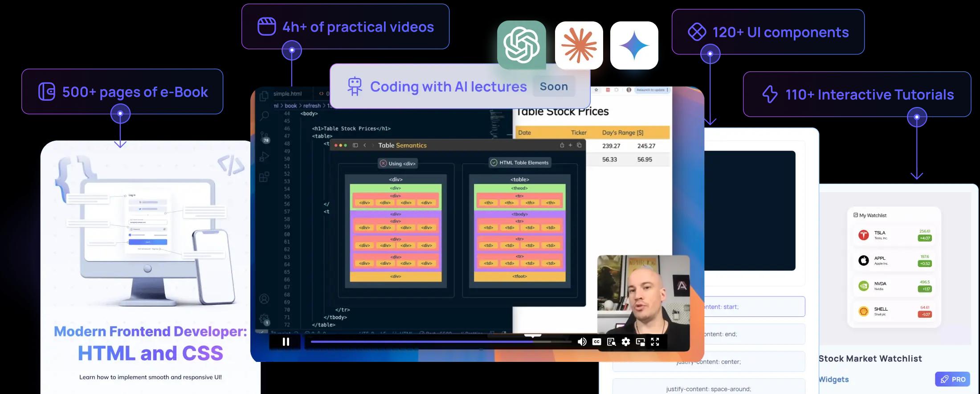This screenshot has height=394, width=980.
Task: Click the ChatGPT logo icon
Action: coord(522,45)
